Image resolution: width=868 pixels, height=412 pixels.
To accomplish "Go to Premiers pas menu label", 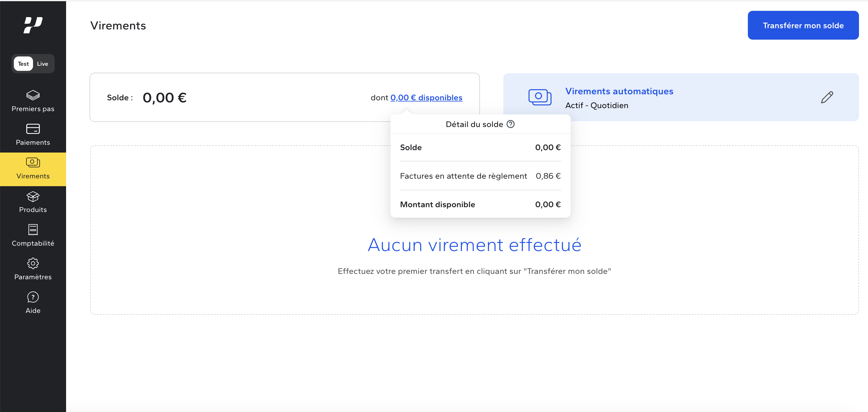I will click(x=33, y=109).
